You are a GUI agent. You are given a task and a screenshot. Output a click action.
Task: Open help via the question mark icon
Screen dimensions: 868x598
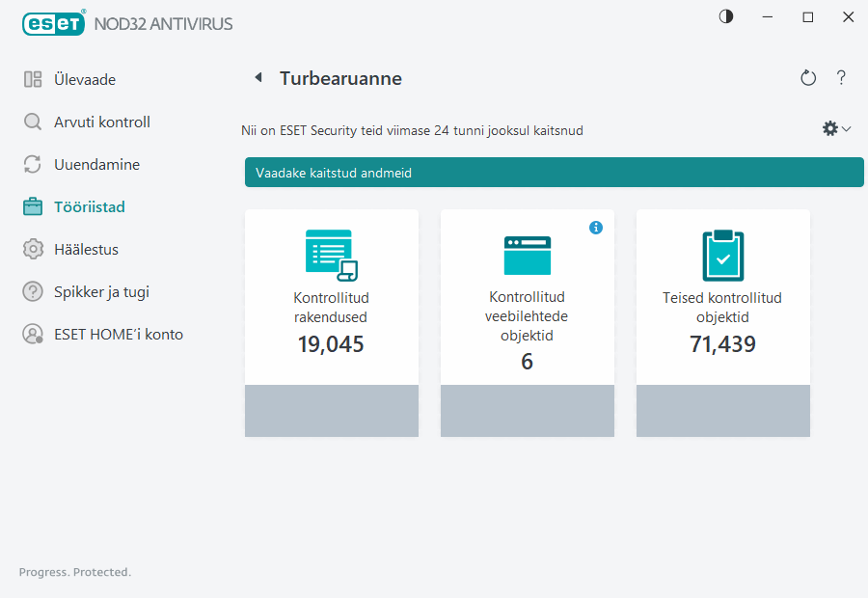tap(841, 78)
